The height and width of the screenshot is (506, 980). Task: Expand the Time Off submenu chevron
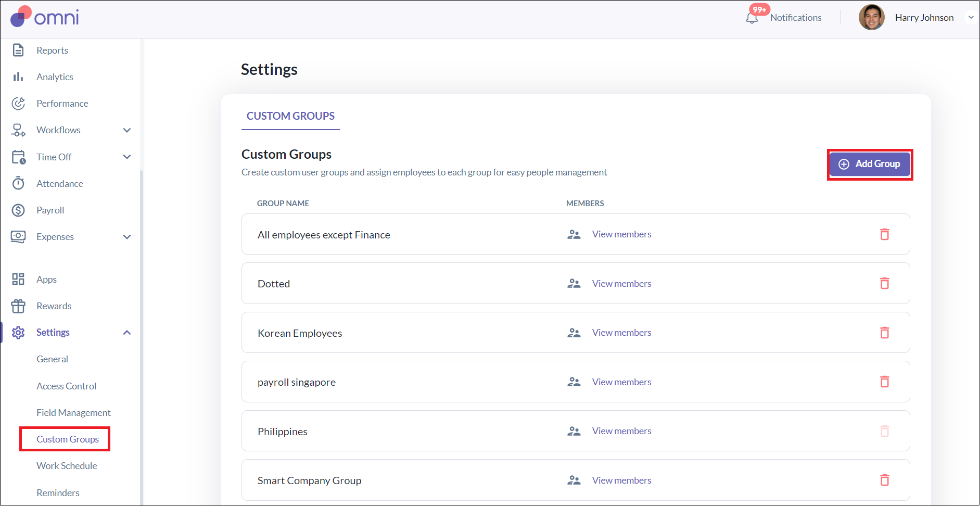(x=127, y=157)
